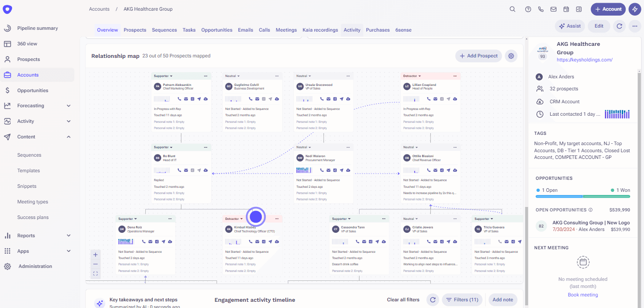Click fit-to-screen icon on the map
Viewport: 644px width, 308px height.
(96, 273)
